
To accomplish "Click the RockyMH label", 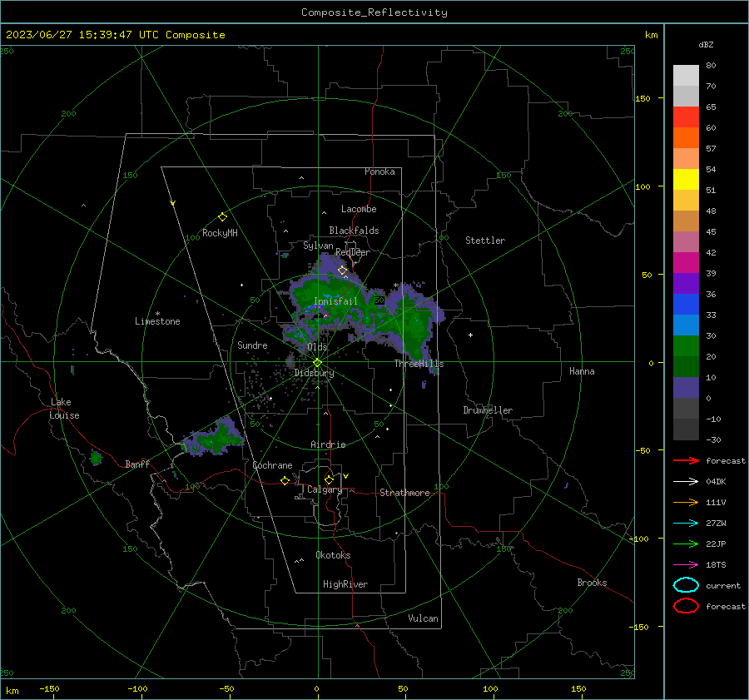I will click(220, 233).
